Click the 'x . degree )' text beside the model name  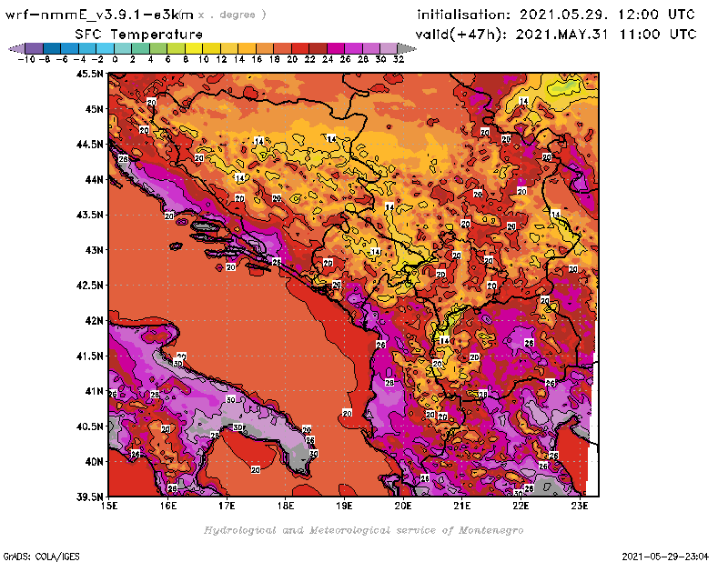[x=231, y=15]
